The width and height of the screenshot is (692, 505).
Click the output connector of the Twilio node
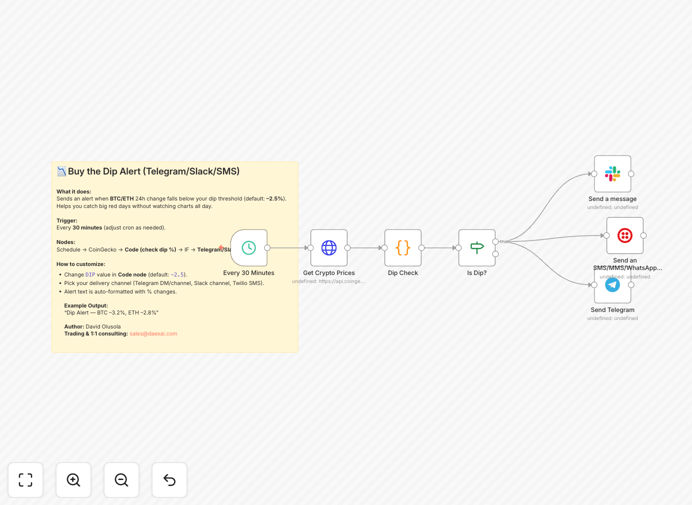(x=643, y=235)
